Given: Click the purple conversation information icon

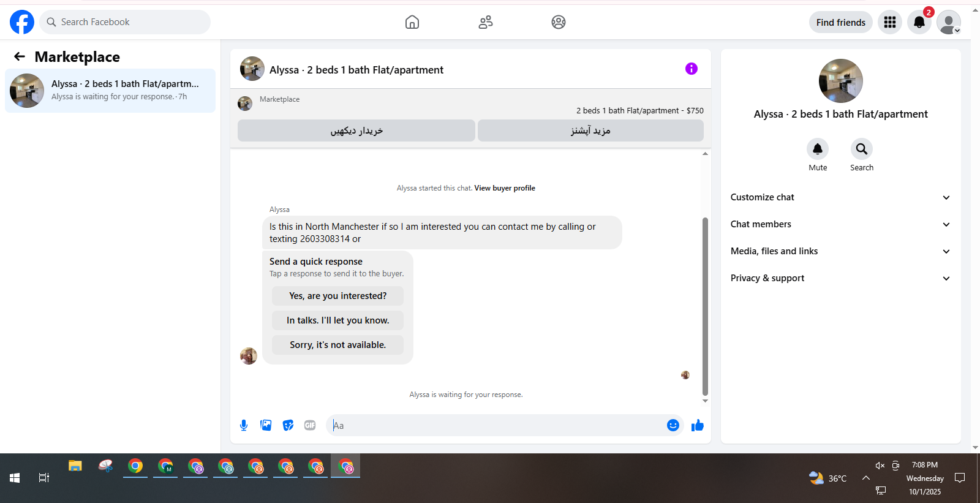Looking at the screenshot, I should tap(692, 69).
